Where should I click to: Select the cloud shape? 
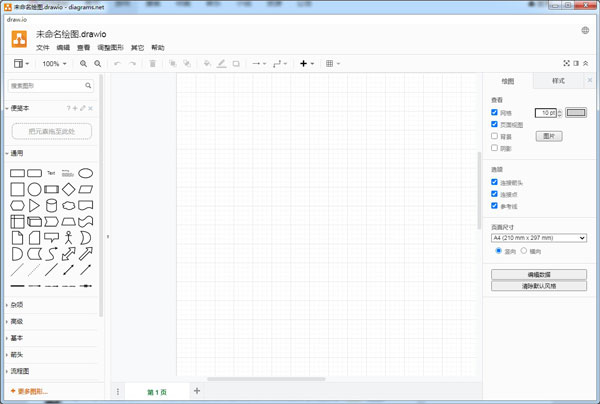[68, 205]
